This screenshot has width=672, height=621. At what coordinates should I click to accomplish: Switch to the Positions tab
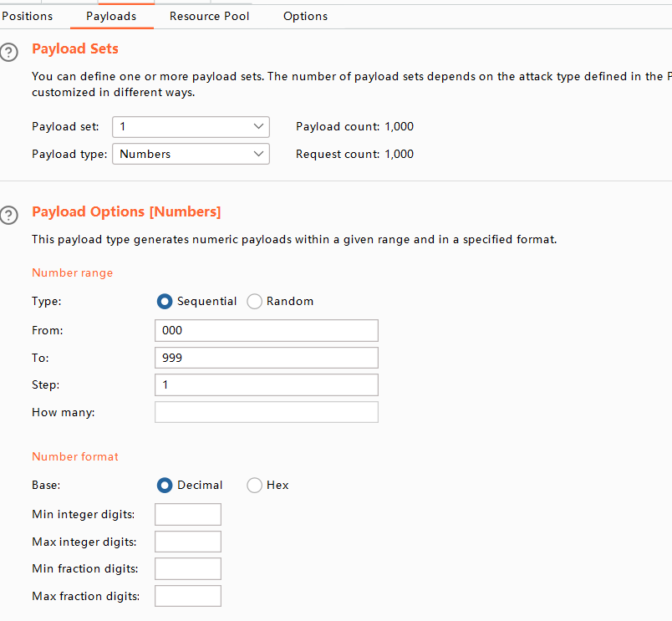point(28,17)
